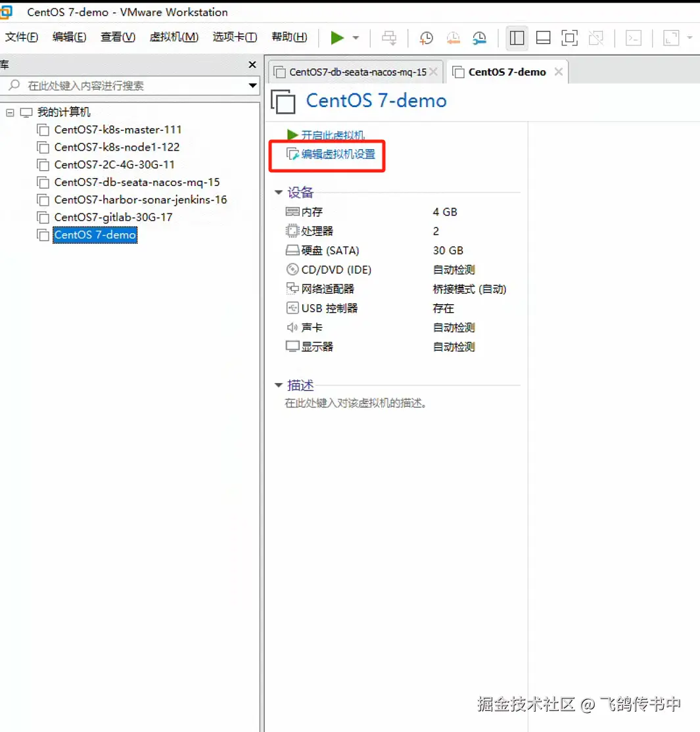Screen dimensions: 700x732
Task: Click the 4 GB memory value
Action: [444, 212]
